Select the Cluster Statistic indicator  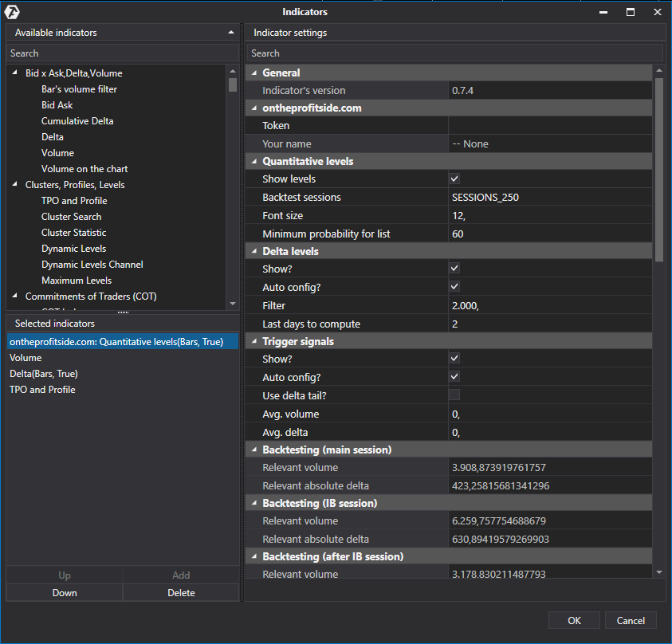73,232
